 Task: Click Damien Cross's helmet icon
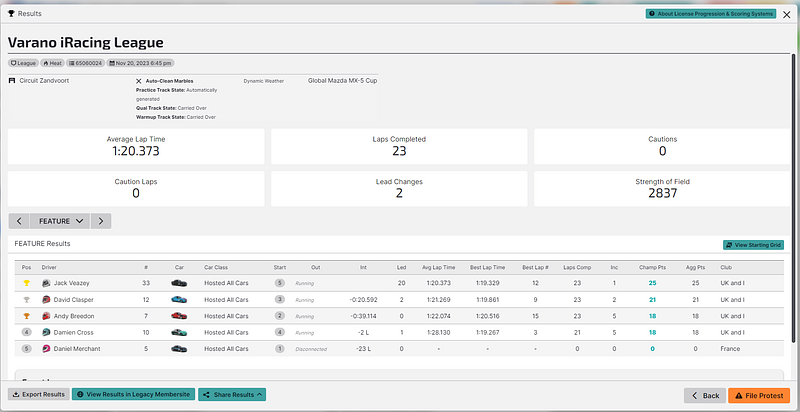(x=46, y=332)
